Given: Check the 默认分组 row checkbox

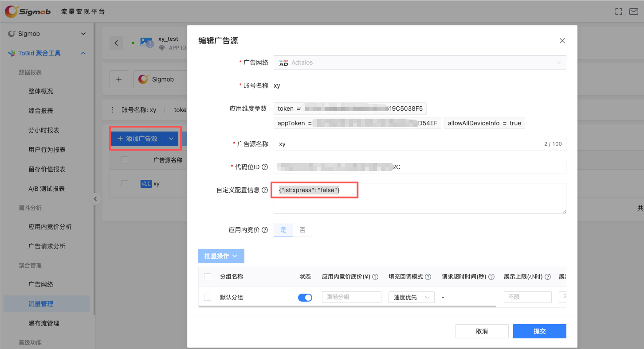Looking at the screenshot, I should point(207,297).
